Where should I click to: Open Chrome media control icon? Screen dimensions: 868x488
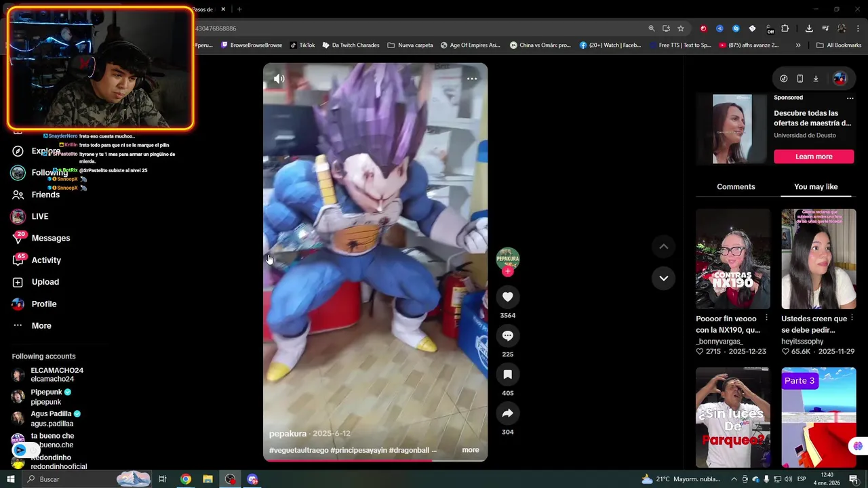tap(825, 28)
